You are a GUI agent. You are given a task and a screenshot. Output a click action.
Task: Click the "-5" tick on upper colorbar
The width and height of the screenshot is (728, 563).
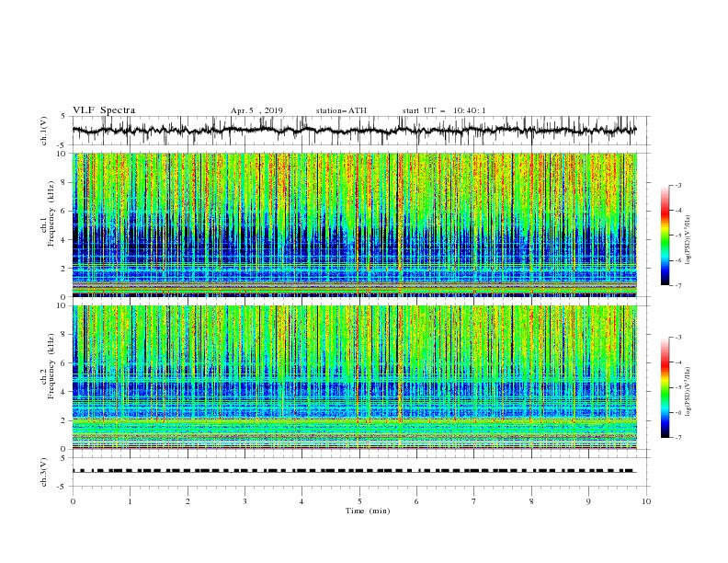[678, 236]
